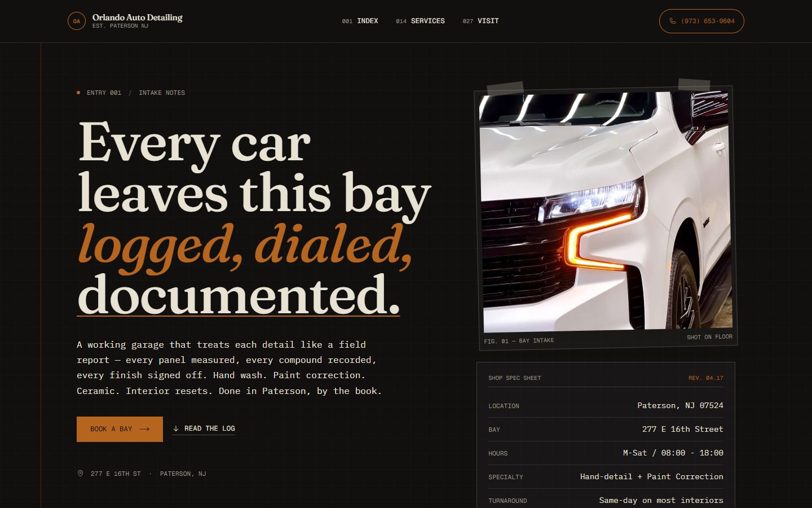812x508 pixels.
Task: Click the Specialty row Hand-detail + Paint Correction
Action: 606,476
